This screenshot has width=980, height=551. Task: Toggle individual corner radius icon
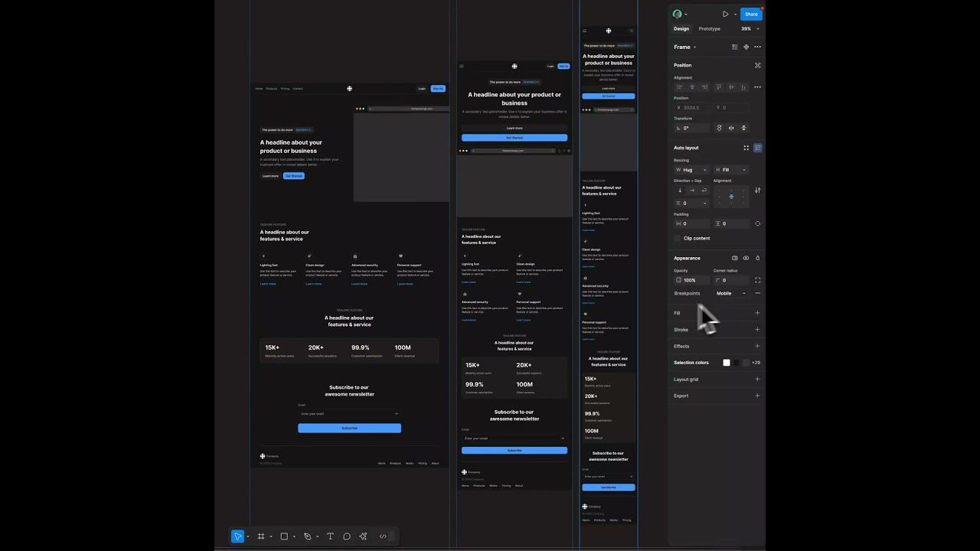757,280
